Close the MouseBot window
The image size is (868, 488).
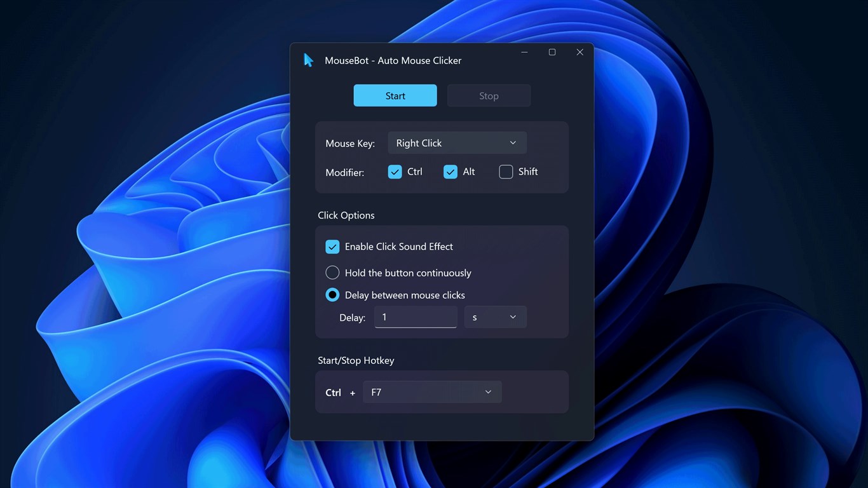click(x=580, y=52)
